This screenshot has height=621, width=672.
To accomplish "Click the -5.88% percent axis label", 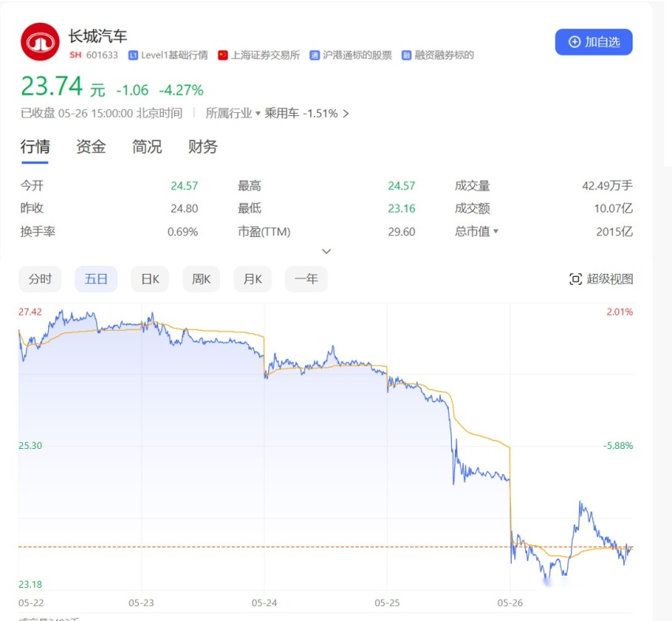I will click(x=618, y=446).
